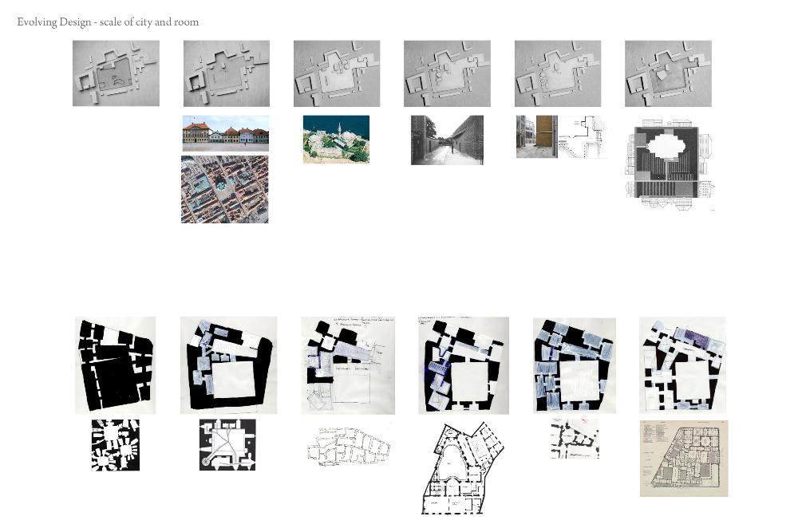Image resolution: width=798 pixels, height=532 pixels.
Task: Click the figure-ground plan with purple shading at top
Action: pos(682,365)
